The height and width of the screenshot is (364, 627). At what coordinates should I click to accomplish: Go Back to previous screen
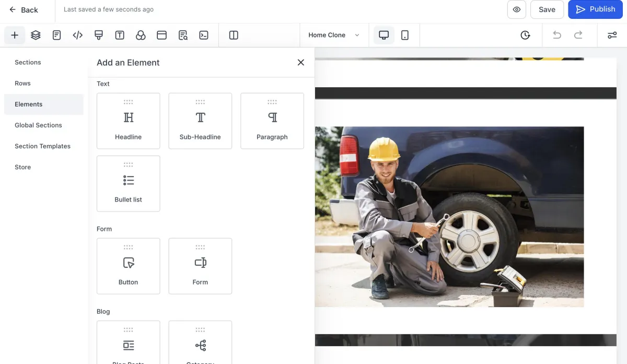24,9
